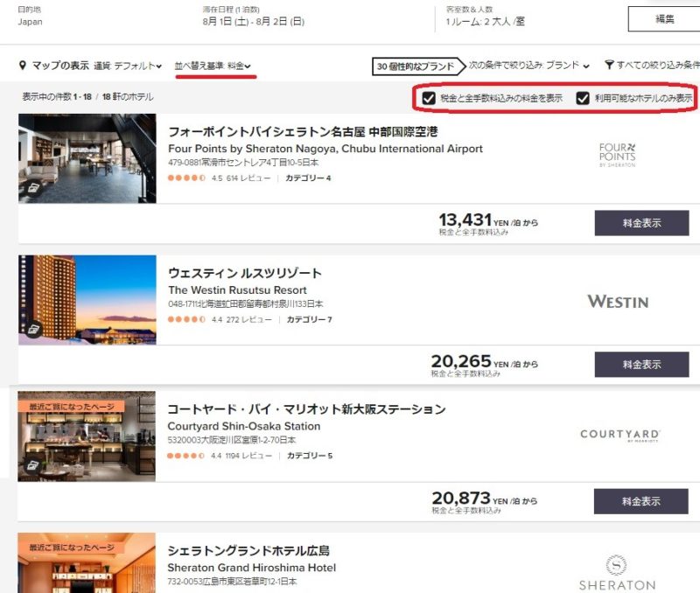Open photo gallery icon on Courtyard Shin-Osaka image
The width and height of the screenshot is (700, 593).
33,466
